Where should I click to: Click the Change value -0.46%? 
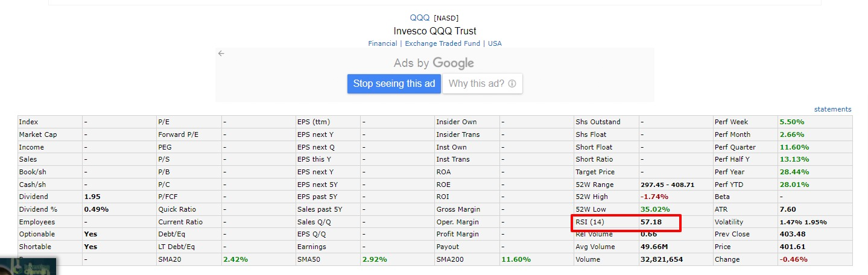pyautogui.click(x=793, y=259)
